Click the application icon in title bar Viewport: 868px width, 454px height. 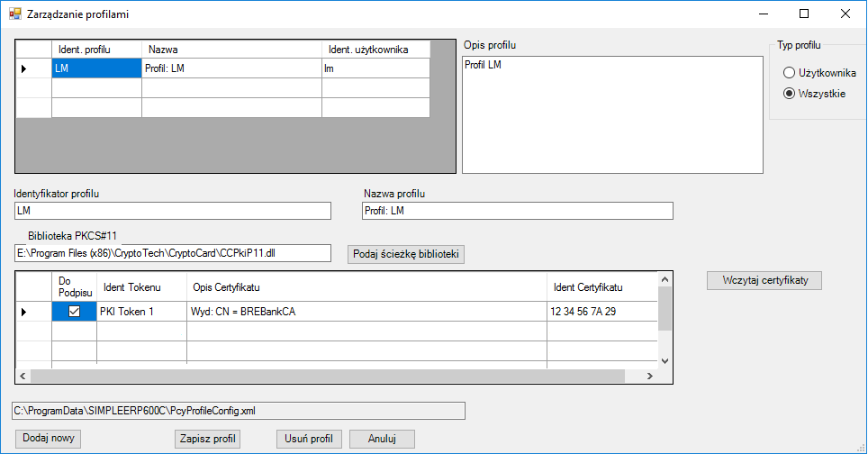pos(15,14)
